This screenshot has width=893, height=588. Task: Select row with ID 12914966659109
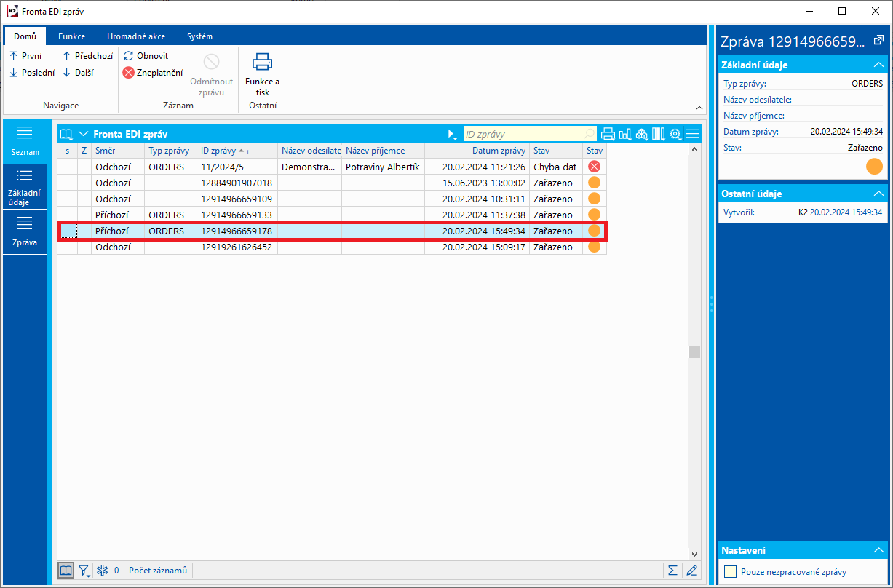(x=331, y=199)
